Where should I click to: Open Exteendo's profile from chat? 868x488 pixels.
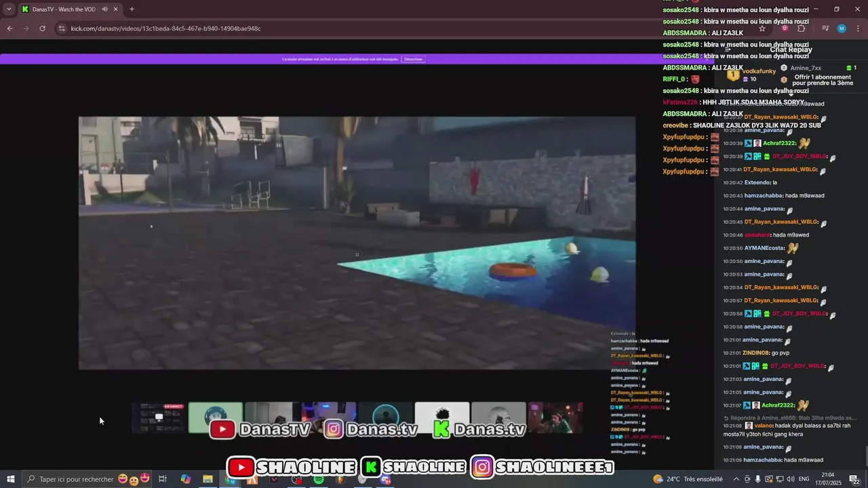click(x=757, y=182)
